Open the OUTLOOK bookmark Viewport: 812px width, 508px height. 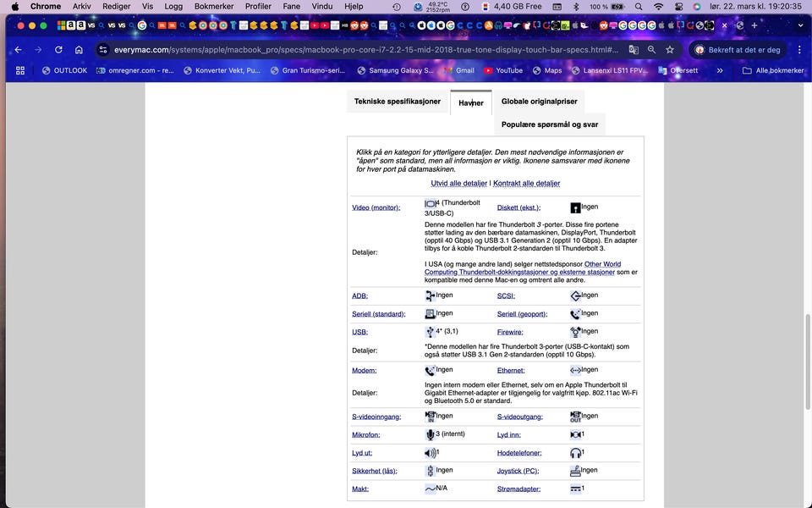coord(64,70)
